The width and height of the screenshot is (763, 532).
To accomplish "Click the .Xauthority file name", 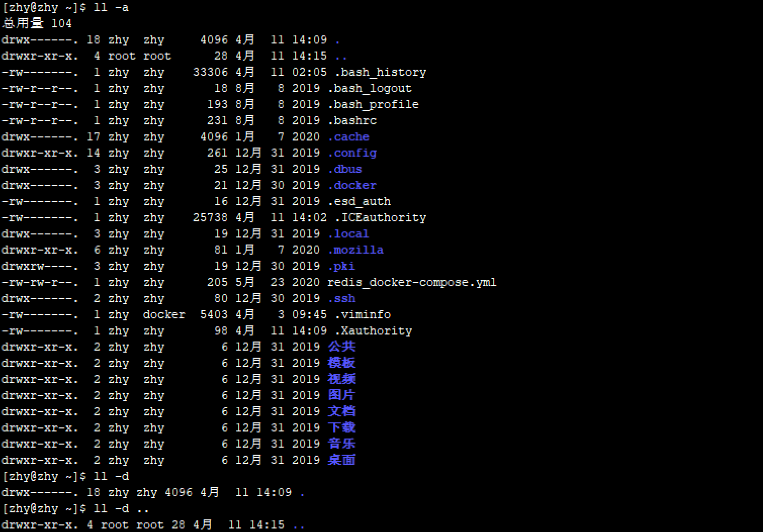I will pos(374,331).
